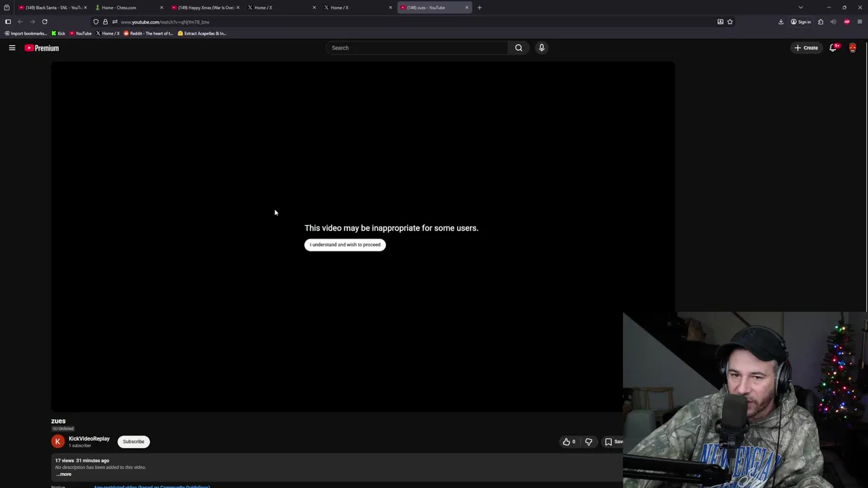
Task: Open the Reddit bookmark
Action: (x=149, y=33)
